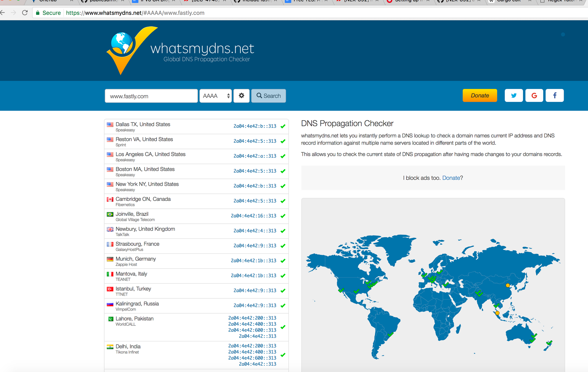This screenshot has width=588, height=372.
Task: Click the map checkmark over New Zealand
Action: click(x=549, y=343)
